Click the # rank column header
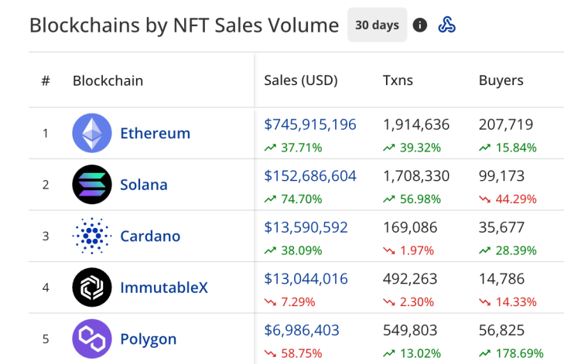Viewport: 588px width, 364px height. click(x=46, y=80)
